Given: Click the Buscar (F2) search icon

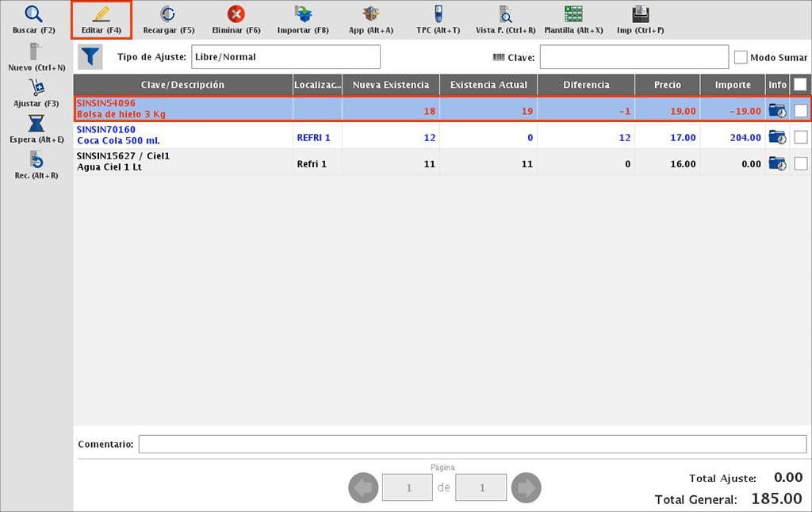Looking at the screenshot, I should click(x=33, y=14).
